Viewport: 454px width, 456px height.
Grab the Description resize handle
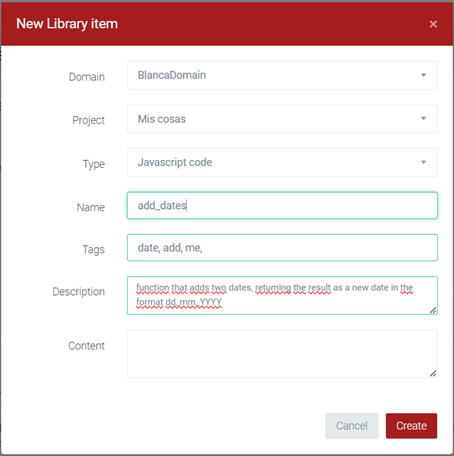[x=433, y=310]
